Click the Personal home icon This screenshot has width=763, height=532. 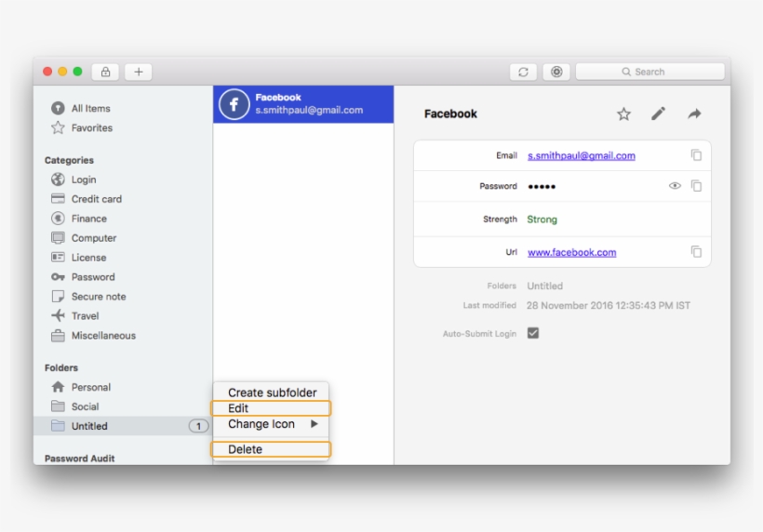[x=58, y=387]
